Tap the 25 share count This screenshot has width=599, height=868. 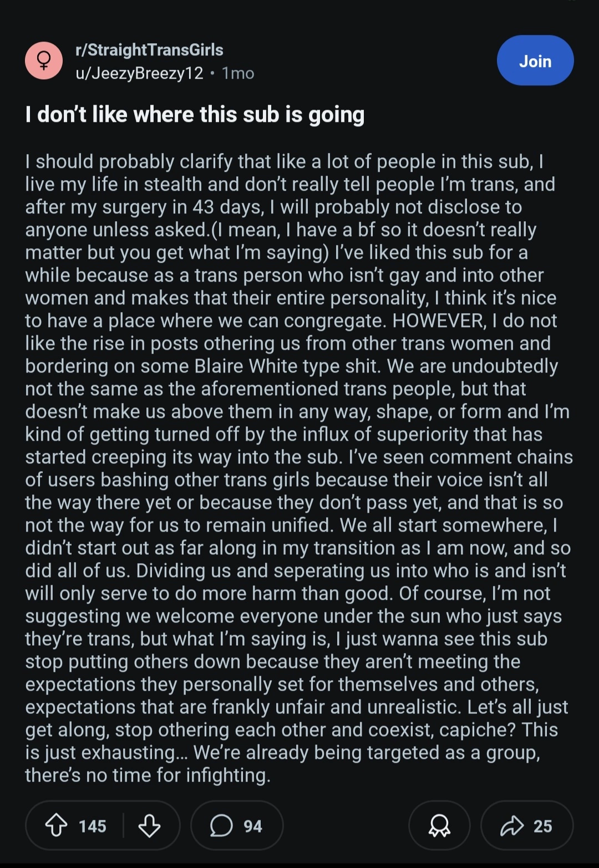(x=542, y=826)
